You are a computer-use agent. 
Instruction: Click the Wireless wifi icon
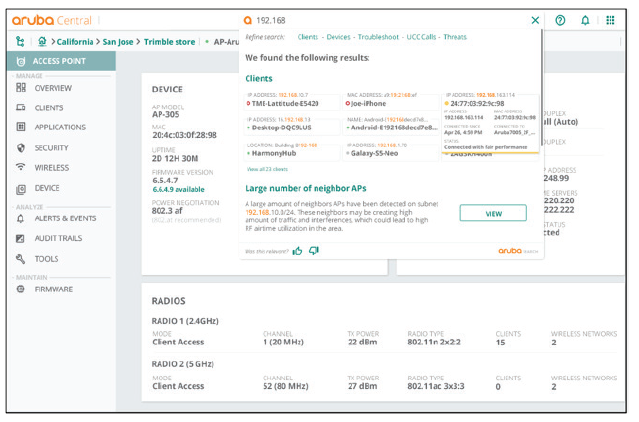[x=20, y=167]
